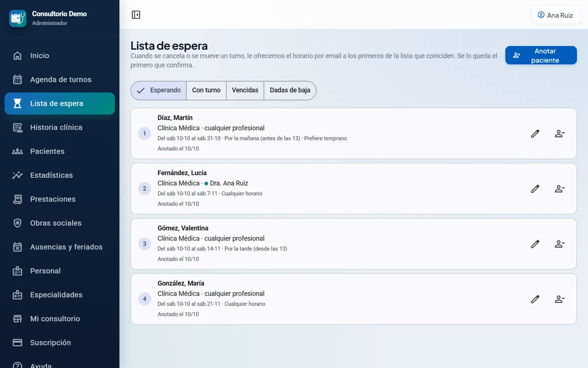
Task: Click the González, María name
Action: pos(181,283)
